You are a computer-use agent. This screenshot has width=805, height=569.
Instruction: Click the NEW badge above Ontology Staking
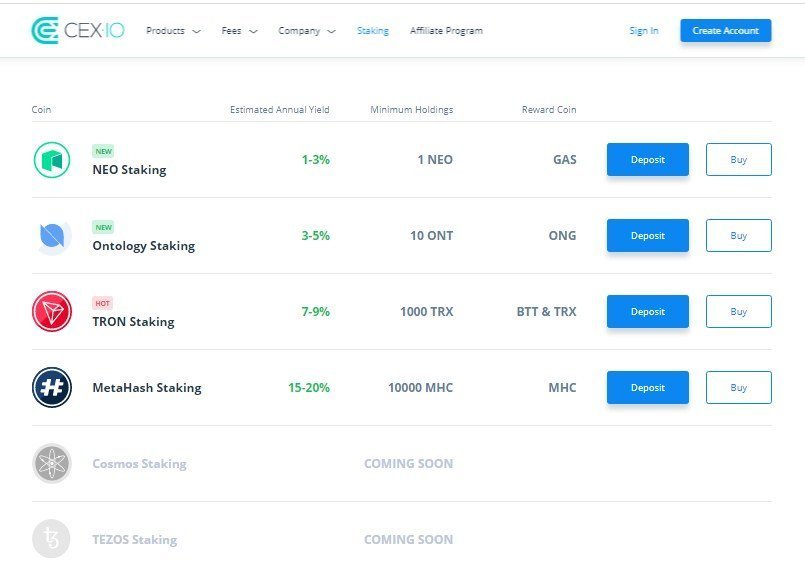[x=103, y=227]
